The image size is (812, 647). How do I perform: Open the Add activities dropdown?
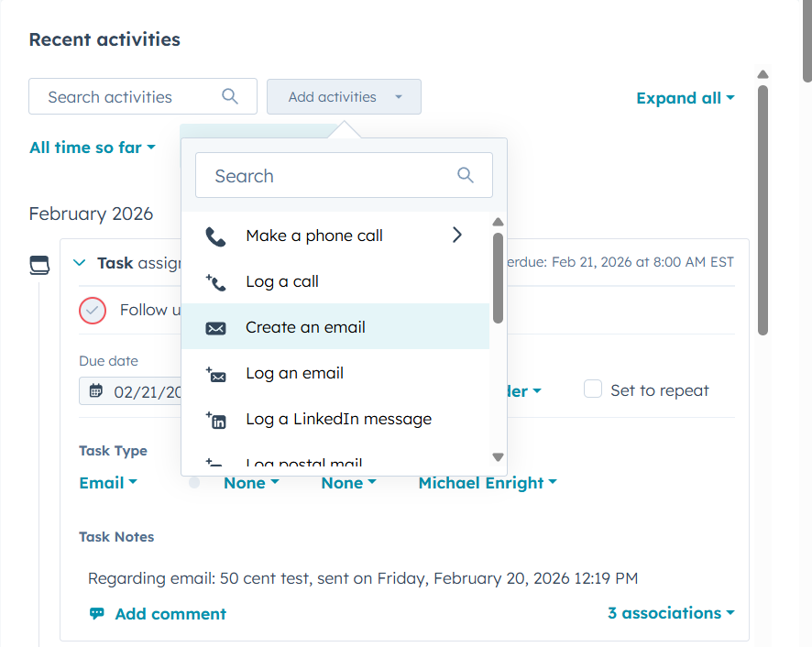tap(344, 96)
